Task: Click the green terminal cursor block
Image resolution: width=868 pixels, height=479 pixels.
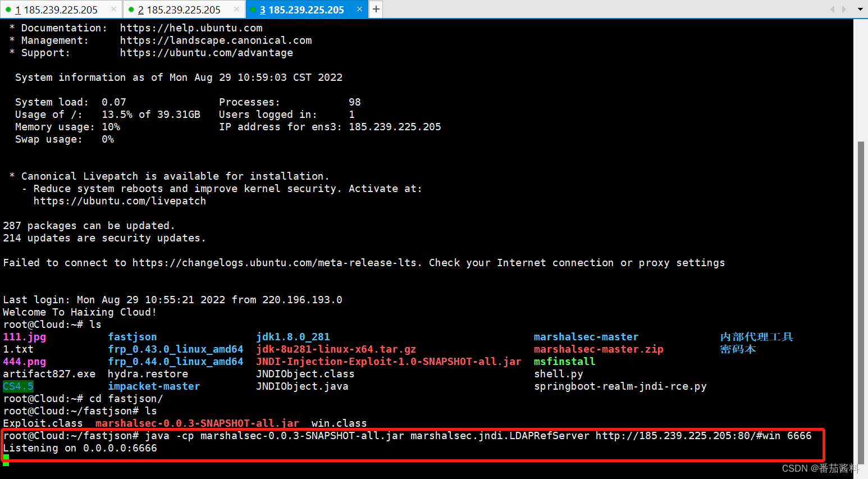Action: click(x=6, y=460)
